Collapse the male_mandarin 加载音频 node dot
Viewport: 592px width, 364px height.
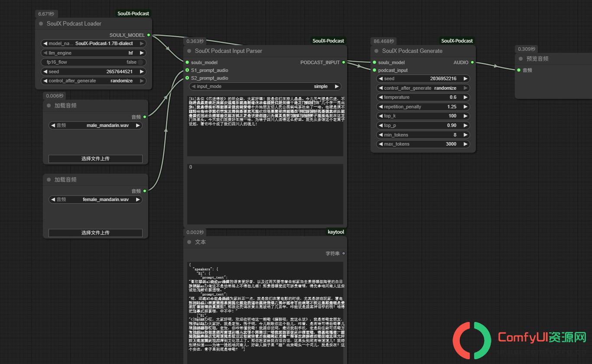(x=49, y=106)
